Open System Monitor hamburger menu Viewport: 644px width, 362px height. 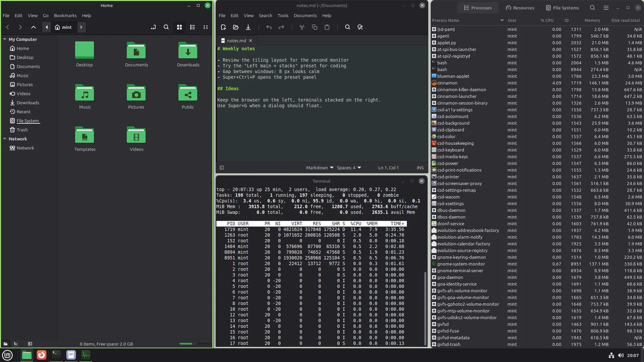606,8
